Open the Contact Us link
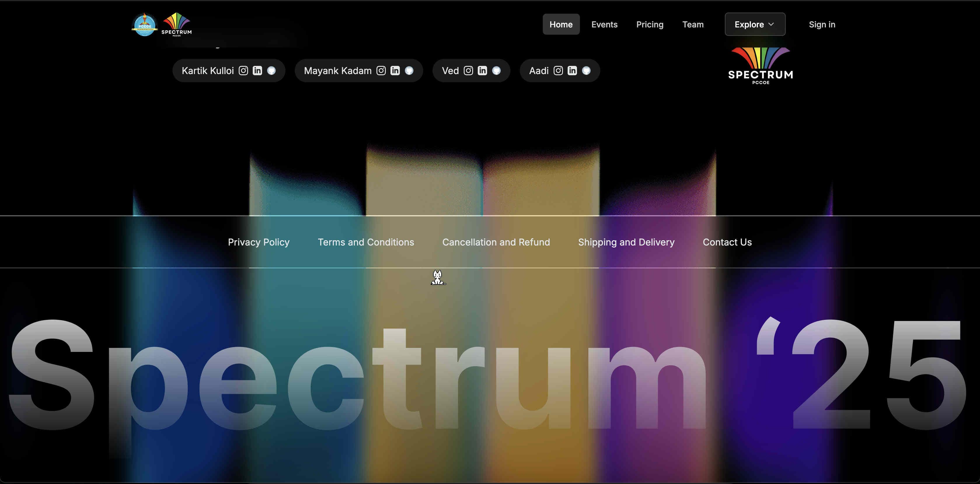The height and width of the screenshot is (484, 980). pos(727,242)
